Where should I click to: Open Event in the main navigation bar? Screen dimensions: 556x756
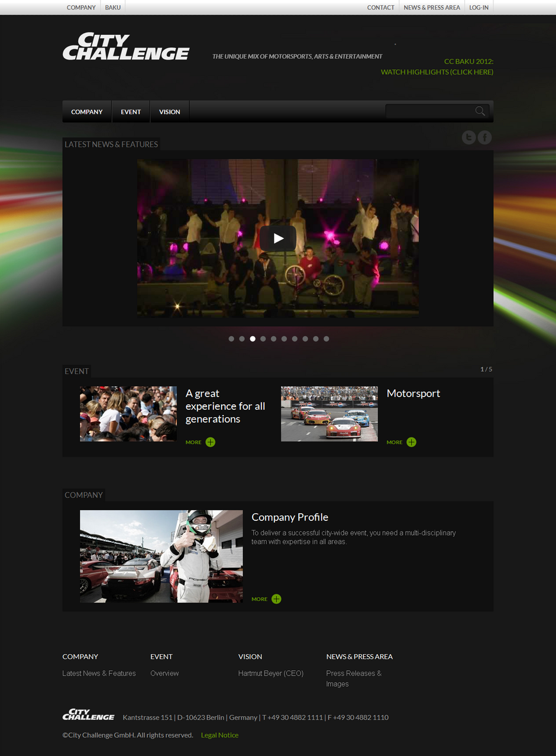131,112
